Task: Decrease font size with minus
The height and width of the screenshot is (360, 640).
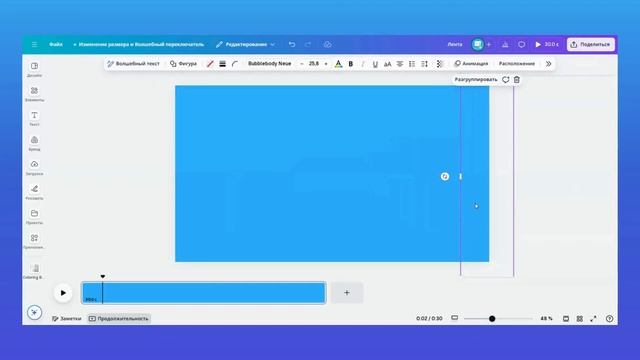Action: (302, 64)
